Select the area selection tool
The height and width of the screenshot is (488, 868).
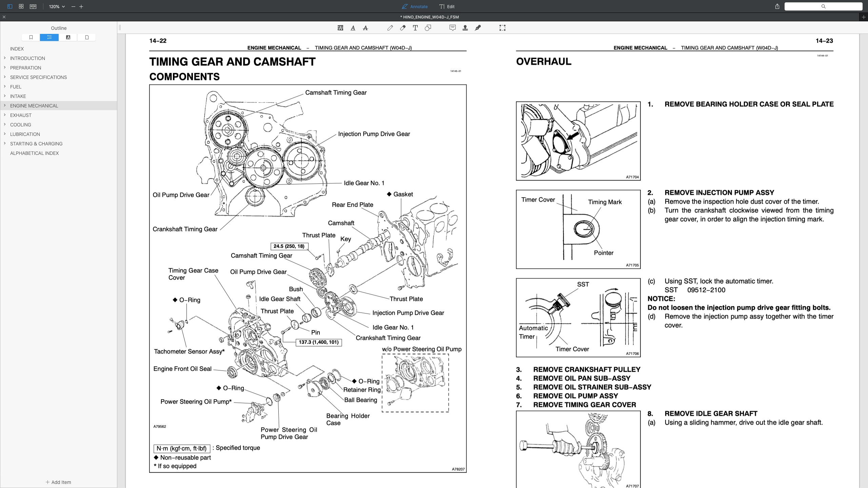point(502,28)
